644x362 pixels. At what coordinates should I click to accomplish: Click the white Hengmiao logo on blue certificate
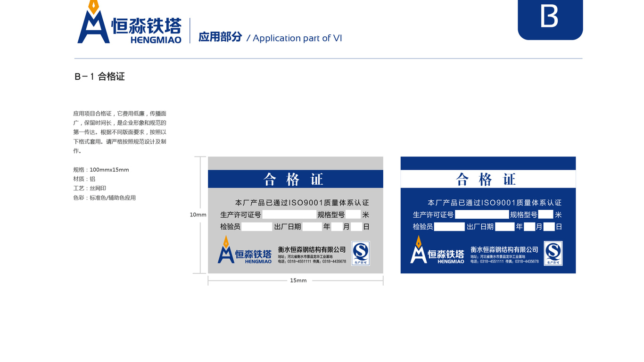tap(437, 249)
